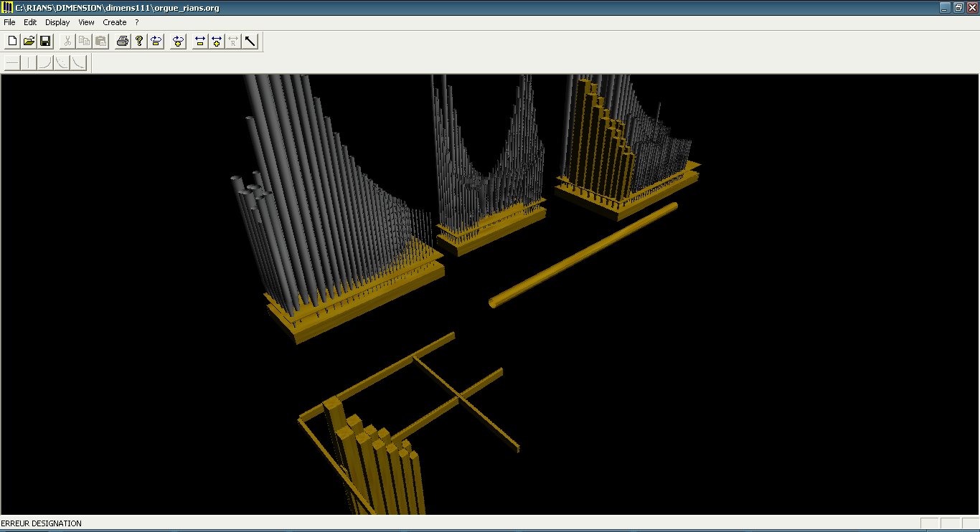The width and height of the screenshot is (980, 532).
Task: Select the rotate-and-add pipe tool
Action: point(176,41)
